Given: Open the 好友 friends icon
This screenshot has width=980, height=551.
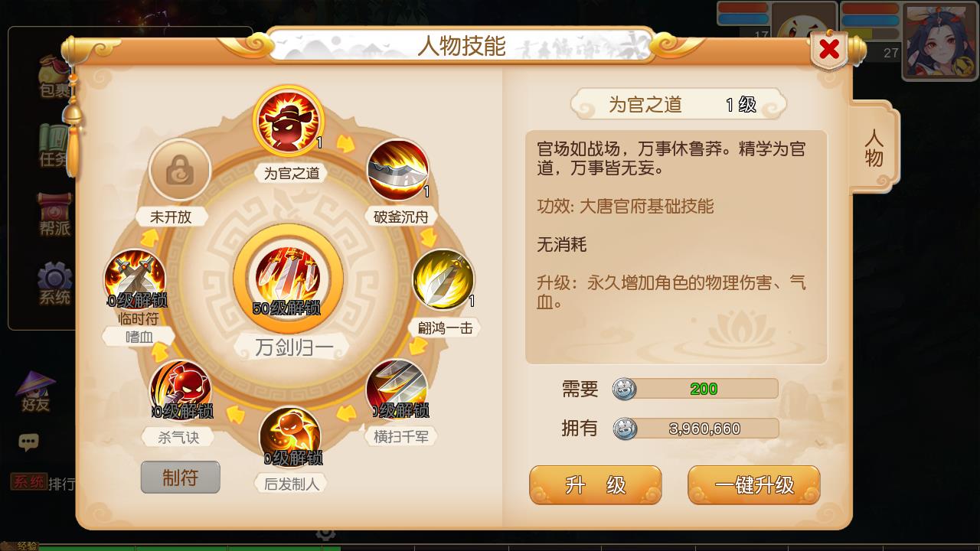Looking at the screenshot, I should [35, 393].
